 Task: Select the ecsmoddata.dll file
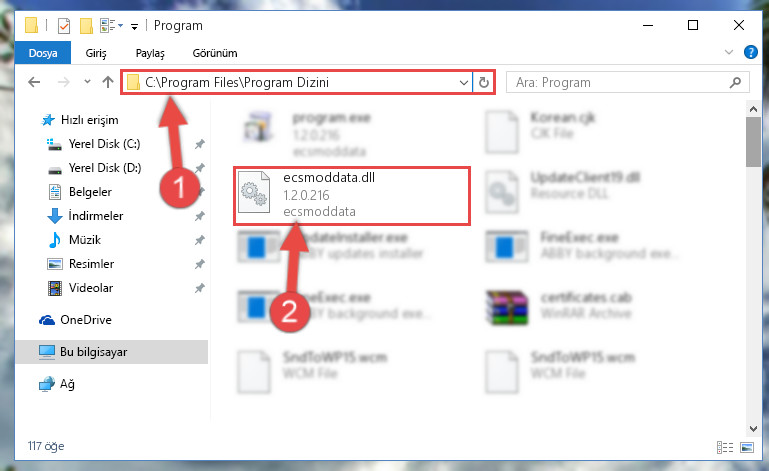(x=352, y=196)
